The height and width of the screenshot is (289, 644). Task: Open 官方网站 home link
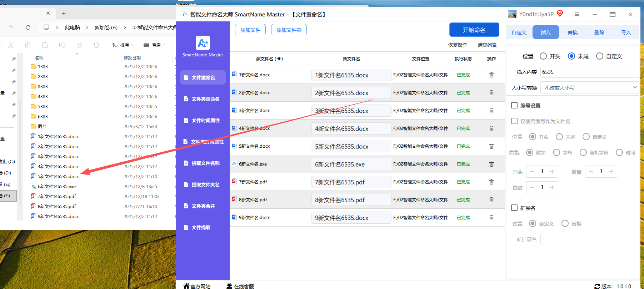pos(197,286)
